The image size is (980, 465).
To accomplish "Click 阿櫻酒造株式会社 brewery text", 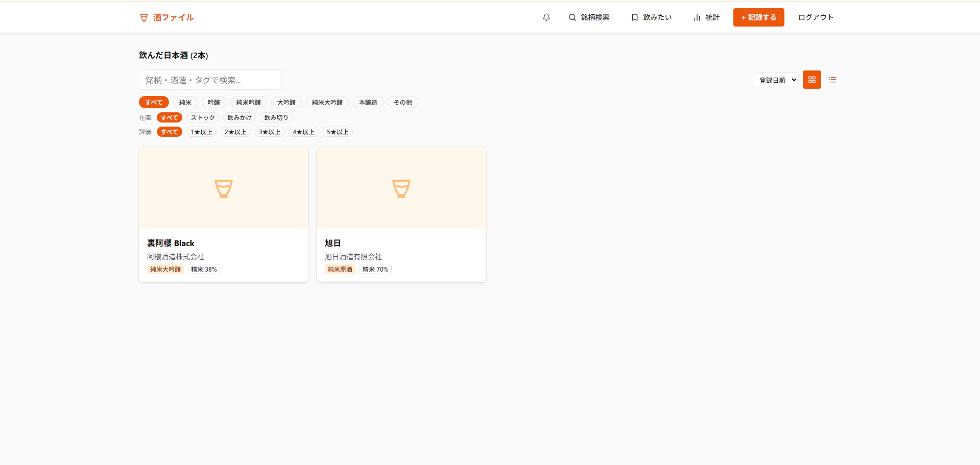I will coord(176,257).
